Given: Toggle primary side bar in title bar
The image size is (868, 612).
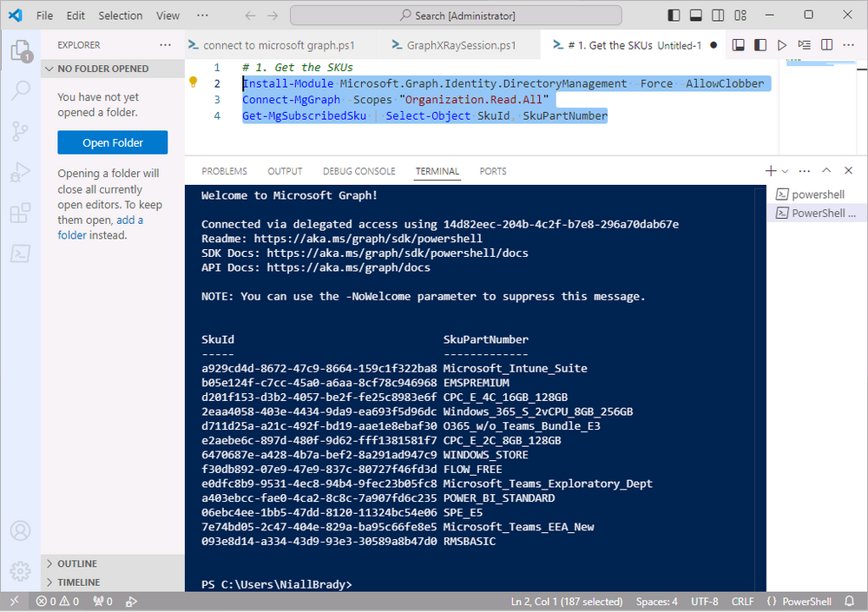Looking at the screenshot, I should coord(674,16).
